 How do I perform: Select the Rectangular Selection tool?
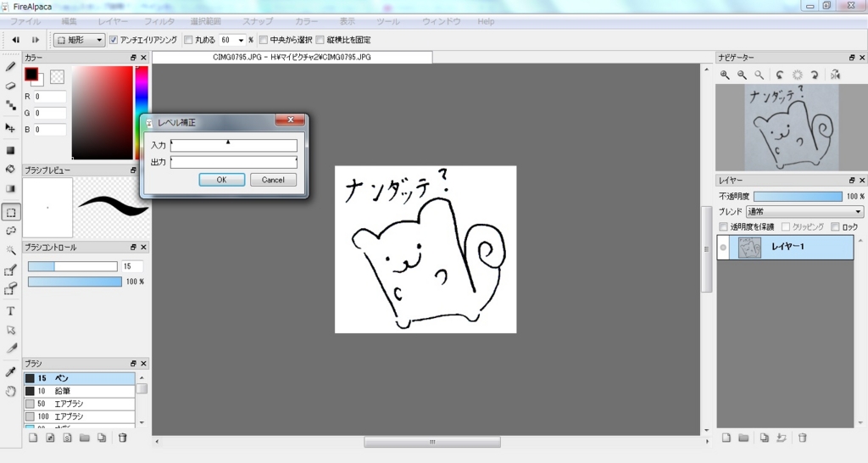[x=10, y=212]
